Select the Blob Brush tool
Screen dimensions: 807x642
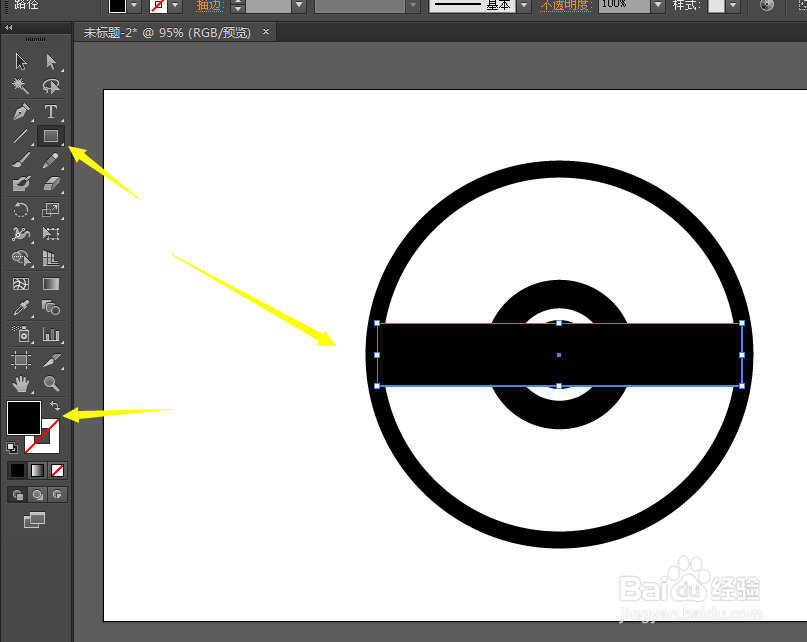(21, 184)
